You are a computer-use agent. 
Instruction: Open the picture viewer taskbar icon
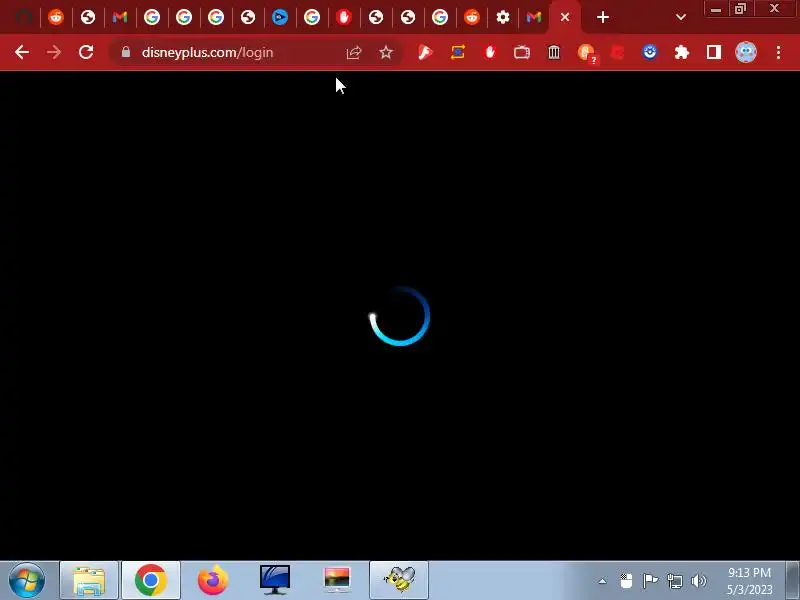pos(337,580)
